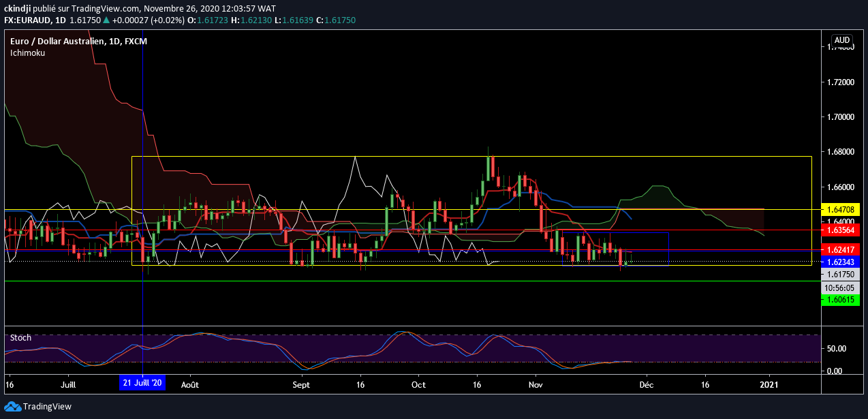Screen dimensions: 868x419
Task: Click the 1.68000 price axis tick
Action: coord(841,152)
